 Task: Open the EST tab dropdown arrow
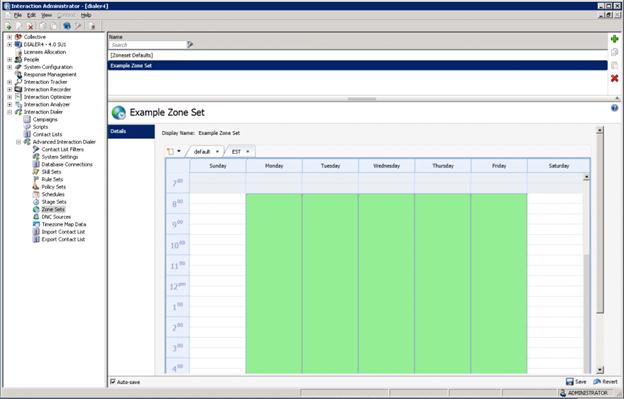click(248, 152)
